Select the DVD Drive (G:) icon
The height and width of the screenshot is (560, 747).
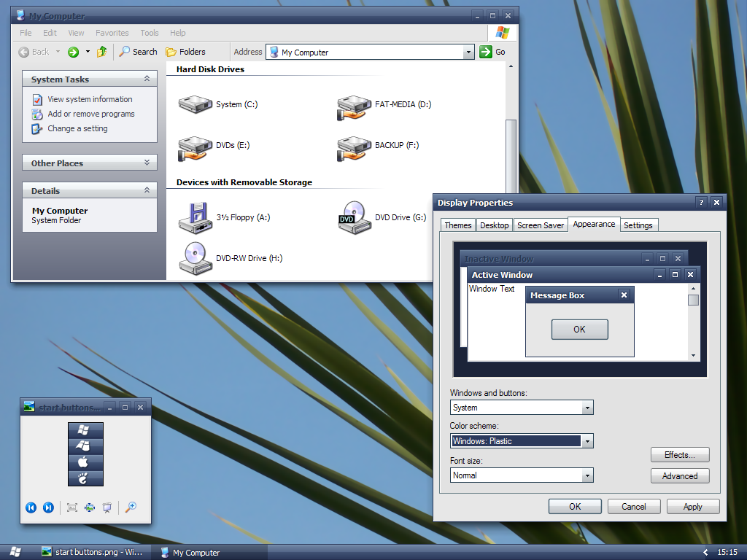354,217
